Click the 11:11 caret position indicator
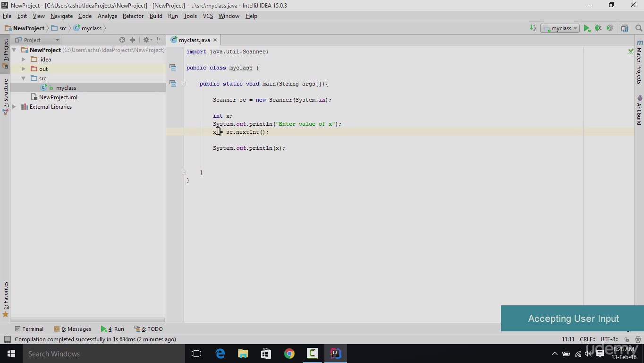The image size is (644, 363). (x=568, y=339)
